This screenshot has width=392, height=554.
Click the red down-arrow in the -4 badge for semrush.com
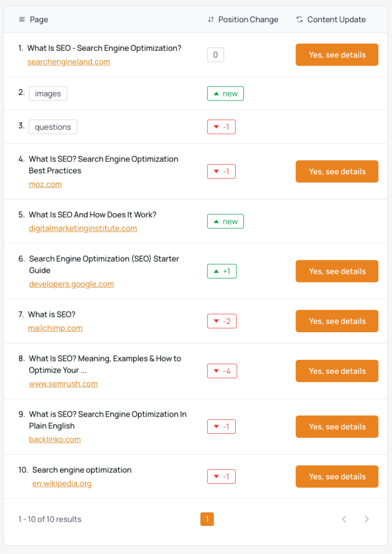215,371
